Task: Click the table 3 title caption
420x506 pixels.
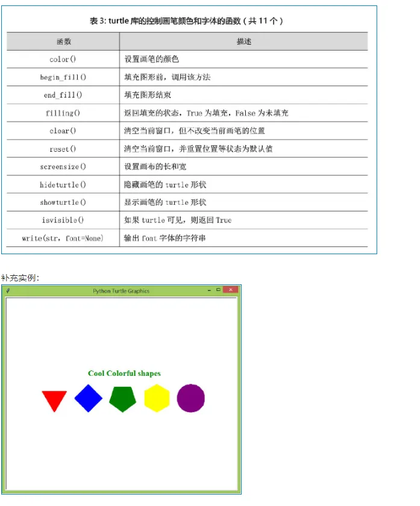Action: coord(186,21)
